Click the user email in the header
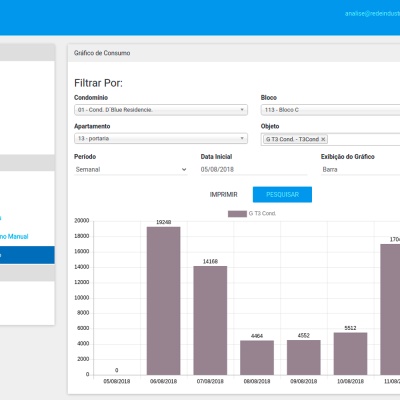 pyautogui.click(x=372, y=14)
